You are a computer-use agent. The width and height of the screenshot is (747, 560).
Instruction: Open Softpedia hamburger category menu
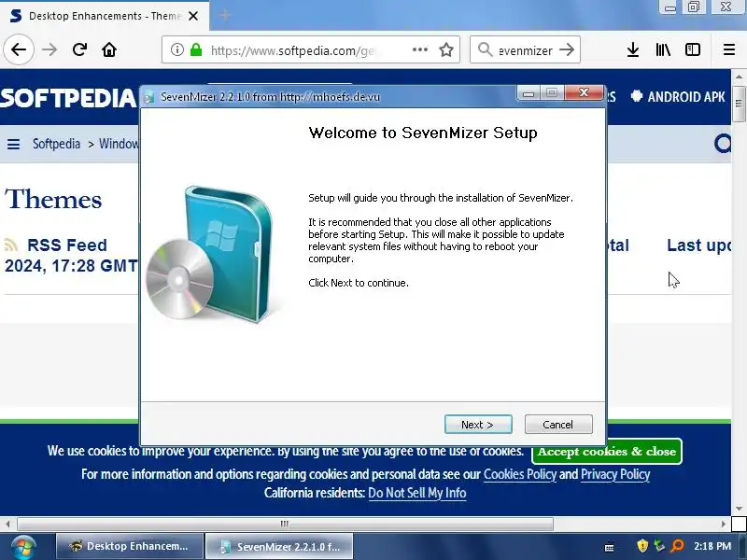tap(13, 144)
